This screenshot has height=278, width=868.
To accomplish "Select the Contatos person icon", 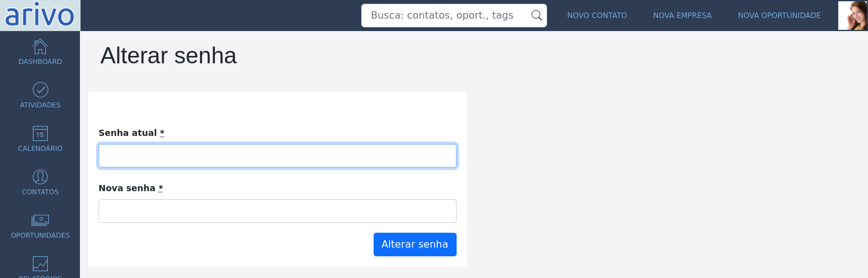I will [x=40, y=177].
